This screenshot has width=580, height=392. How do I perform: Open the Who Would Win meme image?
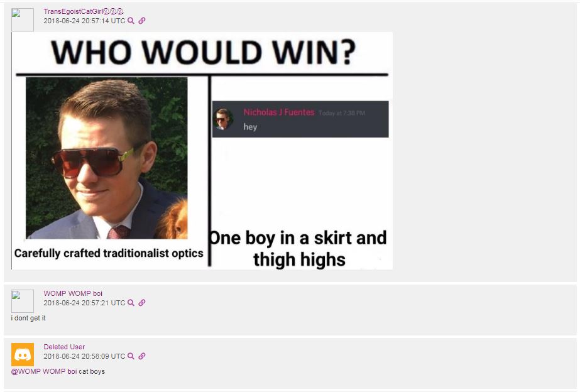pyautogui.click(x=202, y=151)
